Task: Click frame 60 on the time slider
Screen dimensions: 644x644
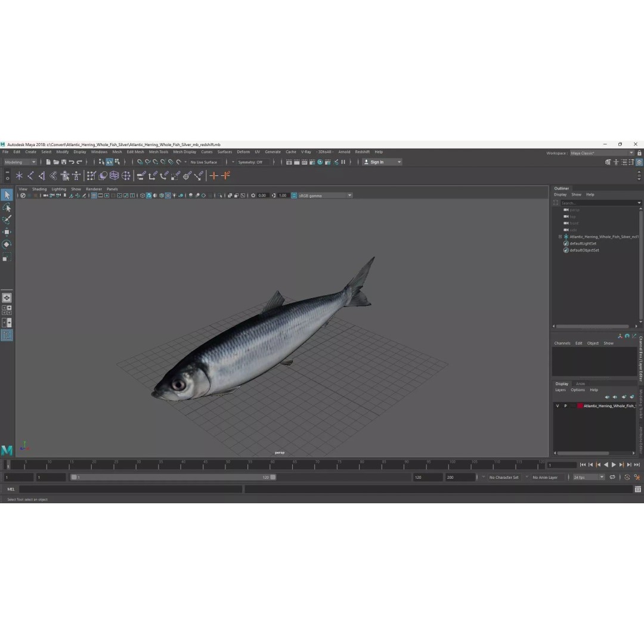Action: coord(272,465)
